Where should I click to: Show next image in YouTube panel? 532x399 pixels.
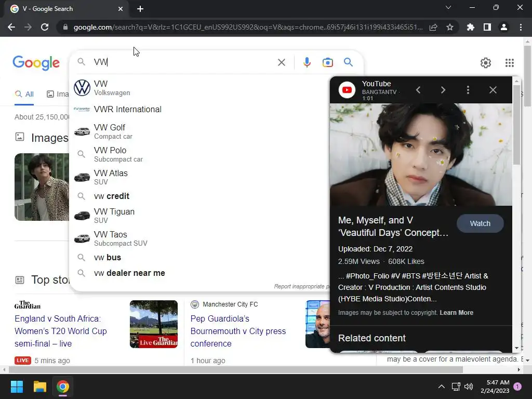[443, 90]
